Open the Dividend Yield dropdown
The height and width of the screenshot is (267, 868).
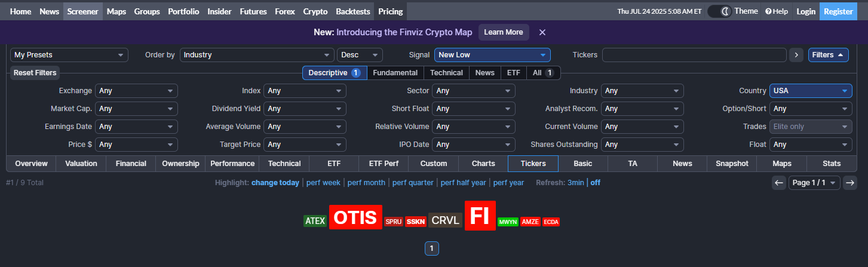click(x=305, y=109)
